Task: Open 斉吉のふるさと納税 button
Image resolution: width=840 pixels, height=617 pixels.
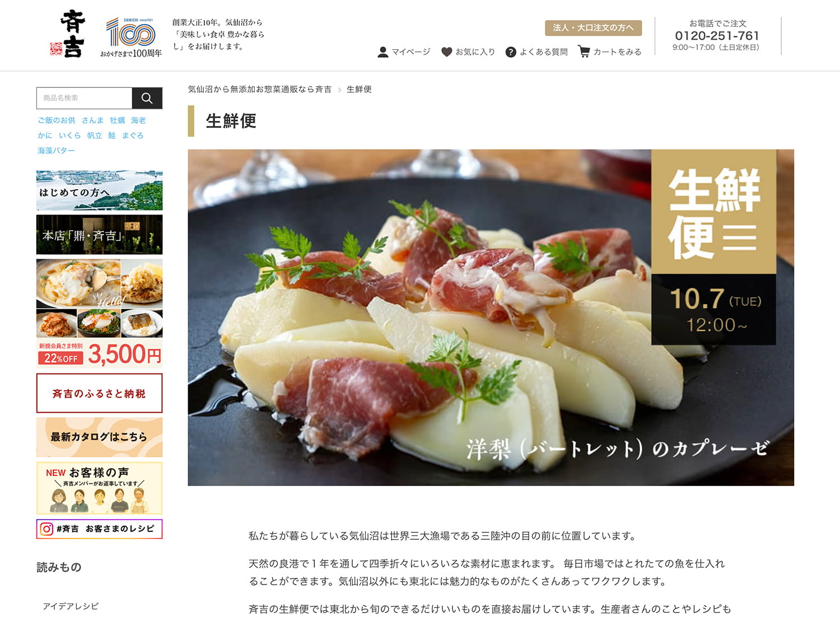Action: point(100,393)
